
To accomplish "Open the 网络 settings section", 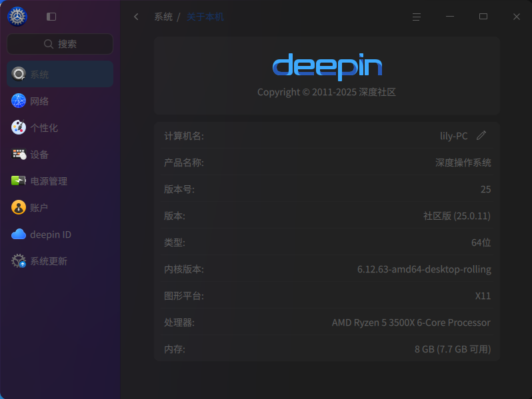I will coord(60,101).
